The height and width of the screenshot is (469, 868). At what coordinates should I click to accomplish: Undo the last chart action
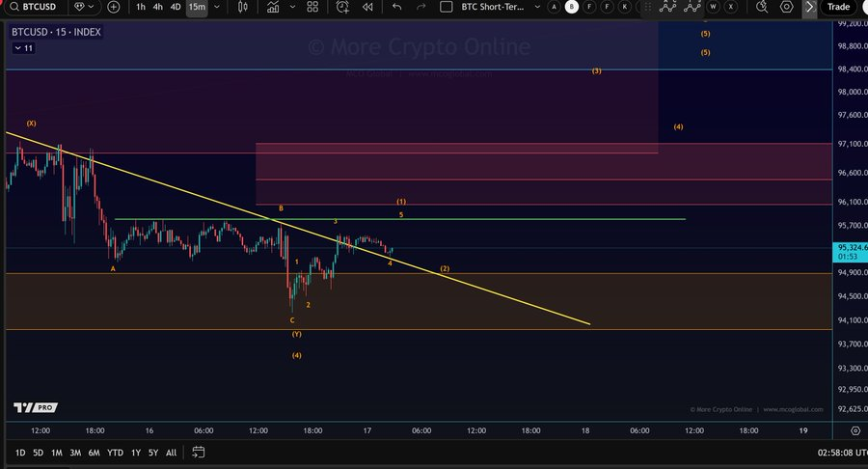[397, 7]
